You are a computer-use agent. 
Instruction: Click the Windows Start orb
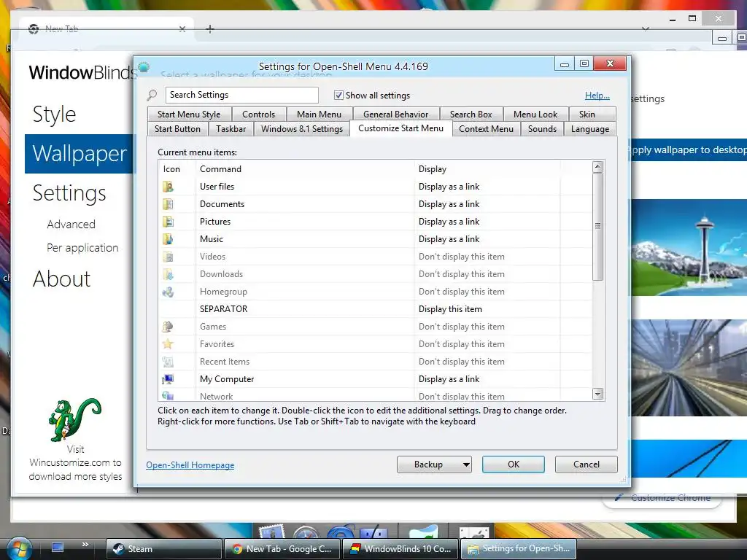(x=18, y=548)
